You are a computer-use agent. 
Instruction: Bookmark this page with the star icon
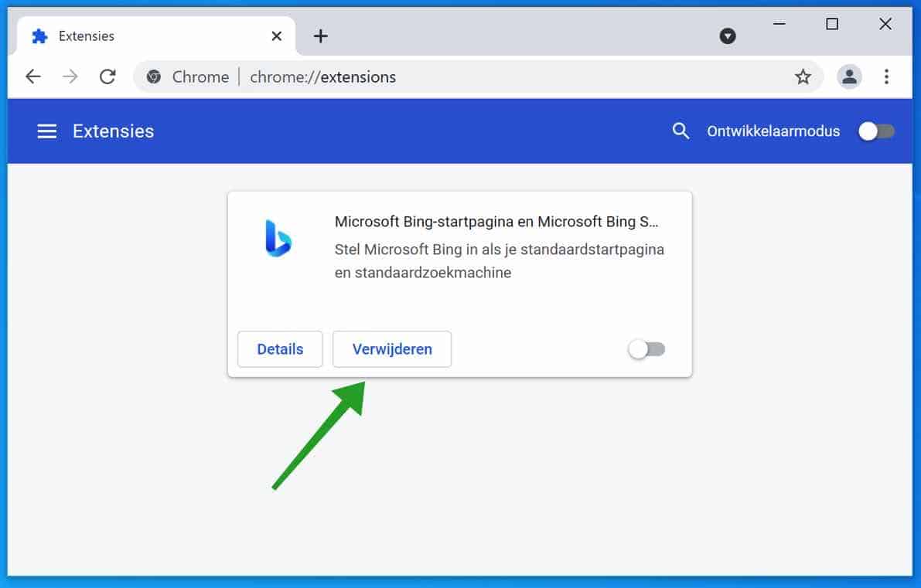803,76
